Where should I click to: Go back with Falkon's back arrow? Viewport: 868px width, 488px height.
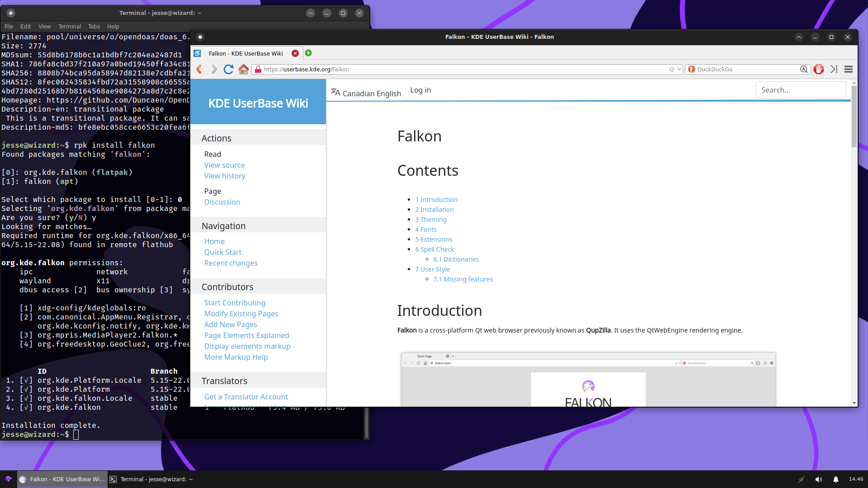pyautogui.click(x=199, y=69)
